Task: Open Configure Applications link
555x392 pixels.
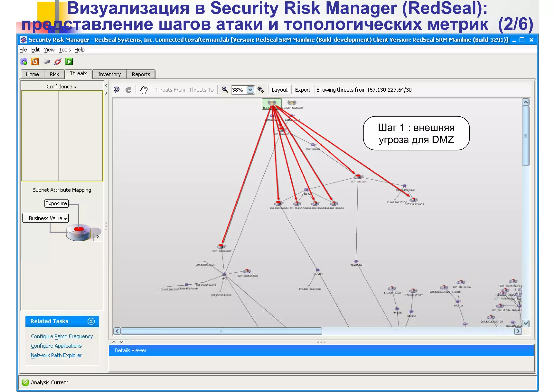Action: pyautogui.click(x=56, y=346)
